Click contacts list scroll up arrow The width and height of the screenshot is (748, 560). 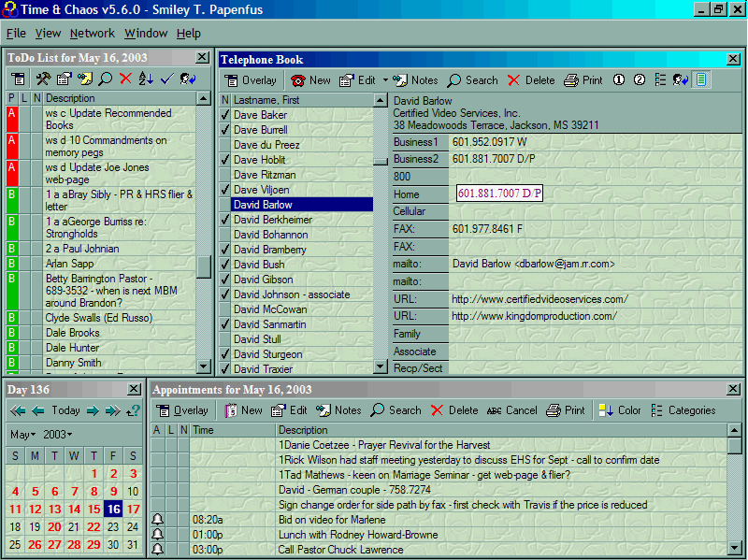[x=381, y=100]
